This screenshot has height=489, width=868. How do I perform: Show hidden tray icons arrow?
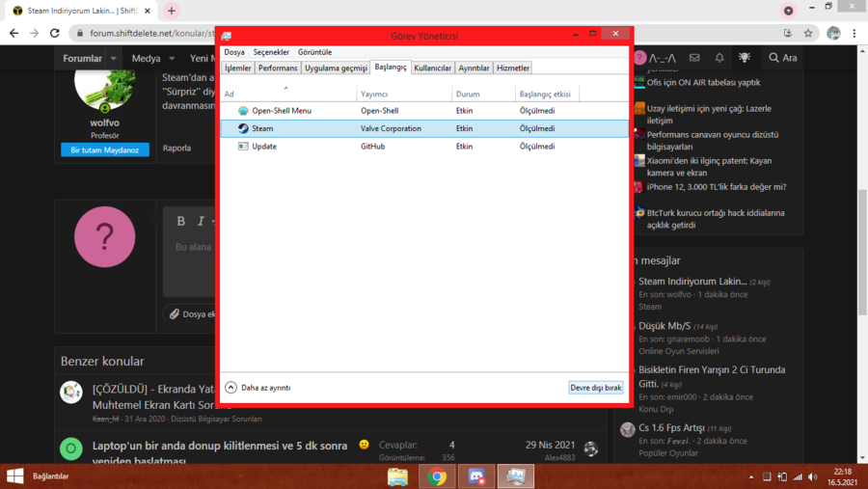tap(751, 476)
